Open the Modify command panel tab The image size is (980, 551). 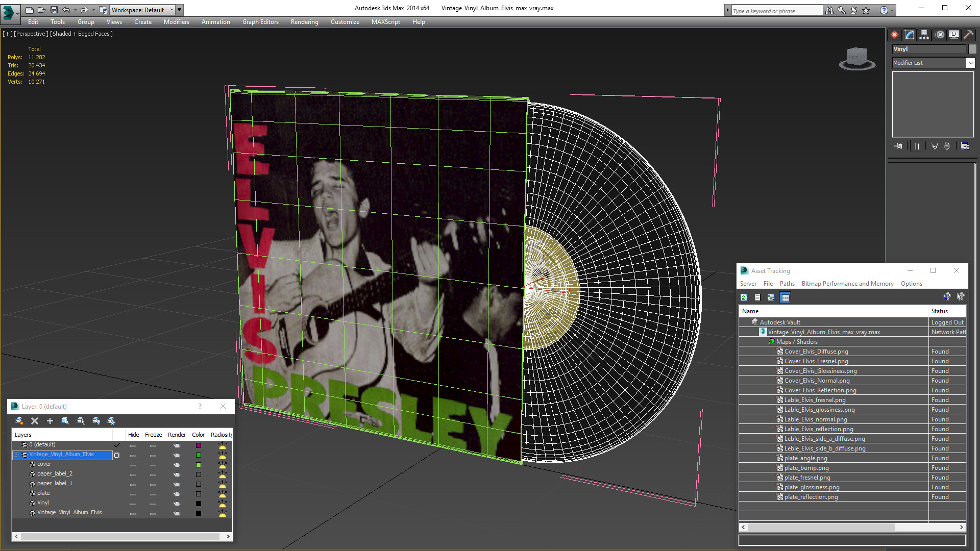[x=910, y=35]
